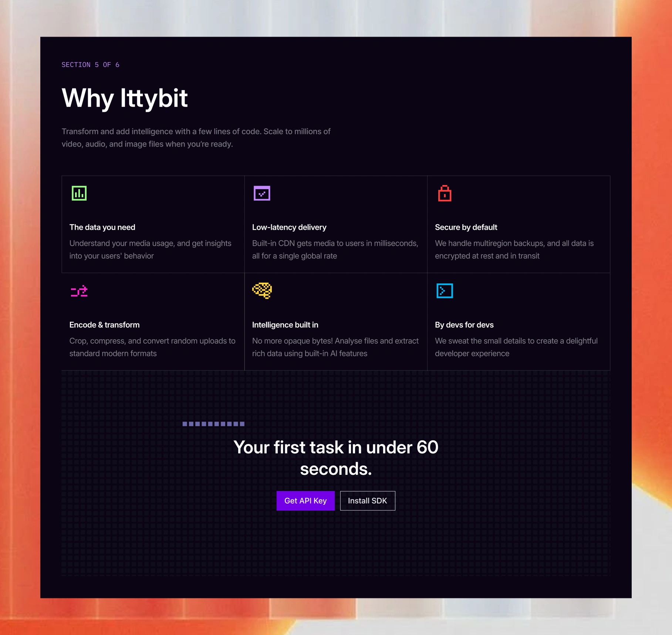Click the red padlock security icon
Image resolution: width=672 pixels, height=635 pixels.
click(x=445, y=193)
